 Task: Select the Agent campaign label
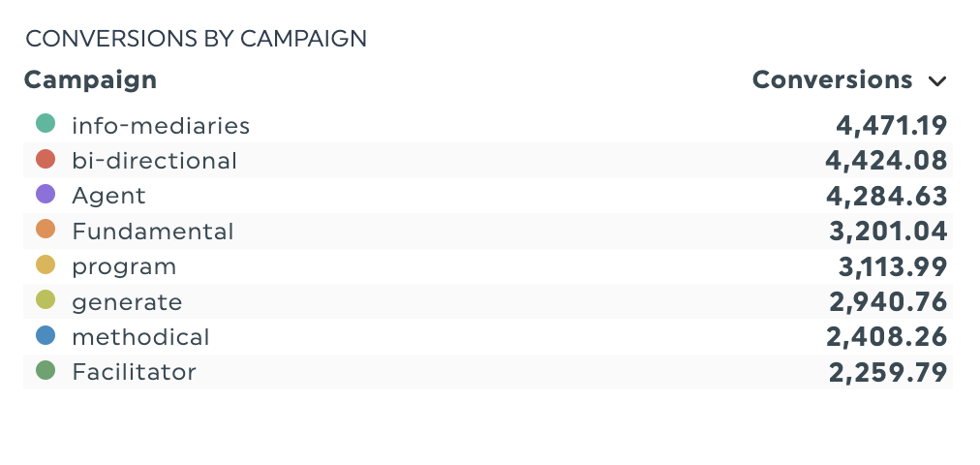(108, 196)
